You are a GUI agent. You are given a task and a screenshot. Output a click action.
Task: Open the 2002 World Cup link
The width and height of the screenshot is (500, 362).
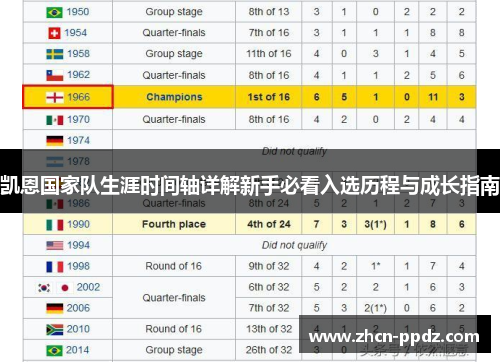tap(88, 287)
